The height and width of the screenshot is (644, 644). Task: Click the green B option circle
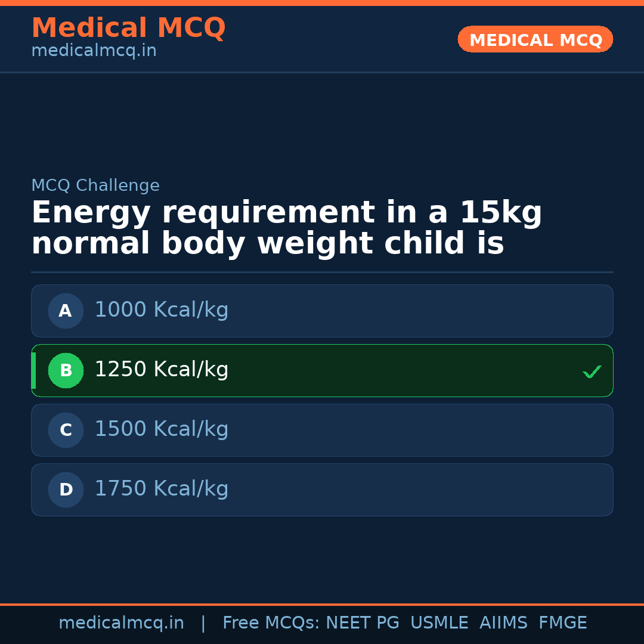pyautogui.click(x=66, y=370)
